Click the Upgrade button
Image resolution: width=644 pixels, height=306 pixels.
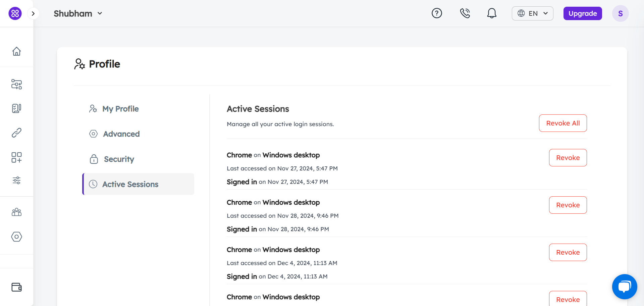click(x=583, y=13)
